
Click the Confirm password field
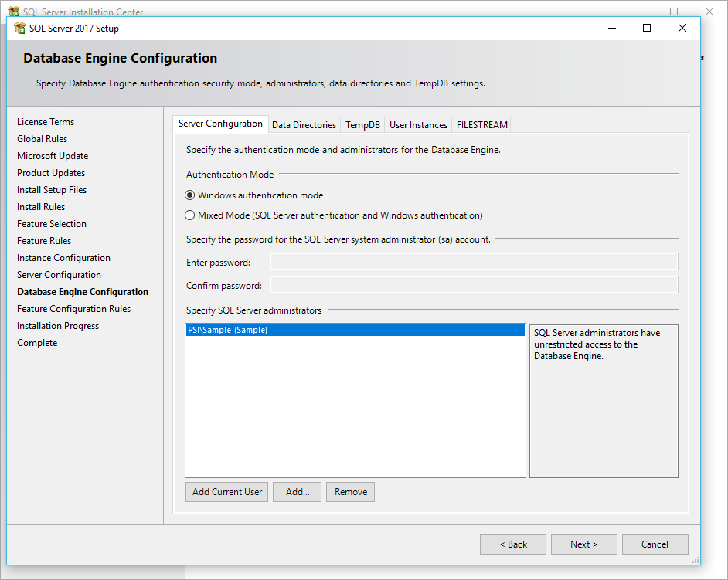[474, 285]
